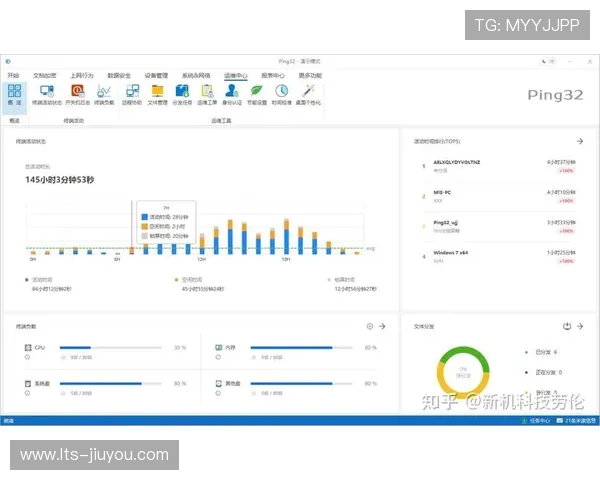The height and width of the screenshot is (480, 600).
Task: Click the ABLXGLYDYVOLTNZ terminal in ranking
Action: point(457,162)
